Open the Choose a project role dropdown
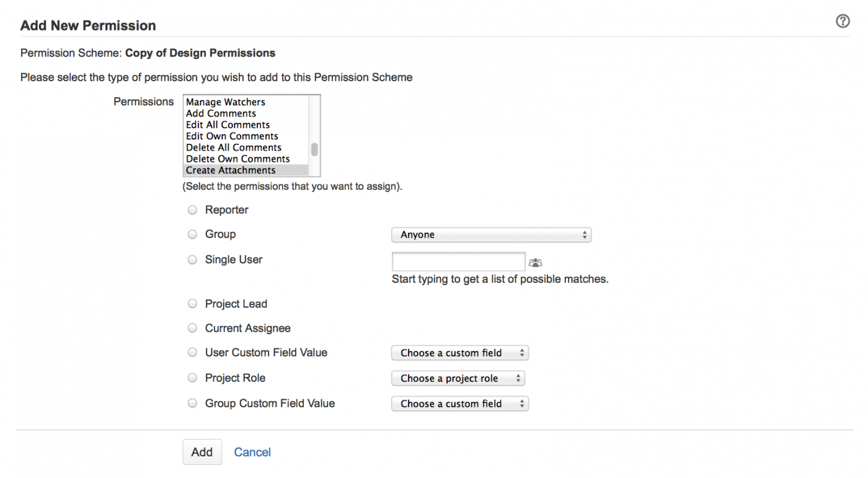The width and height of the screenshot is (868, 478). [x=458, y=378]
